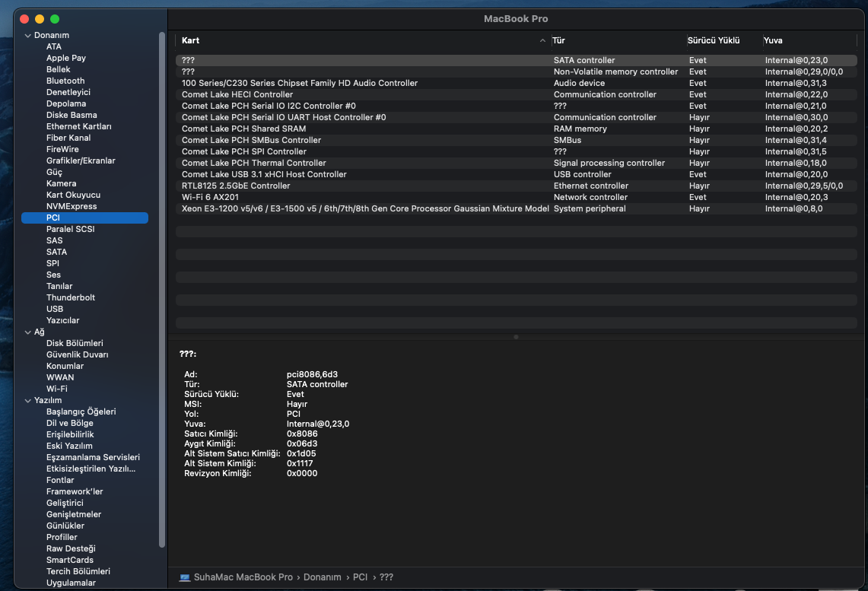Select Fontlar in the software section
The image size is (868, 591).
click(x=60, y=480)
